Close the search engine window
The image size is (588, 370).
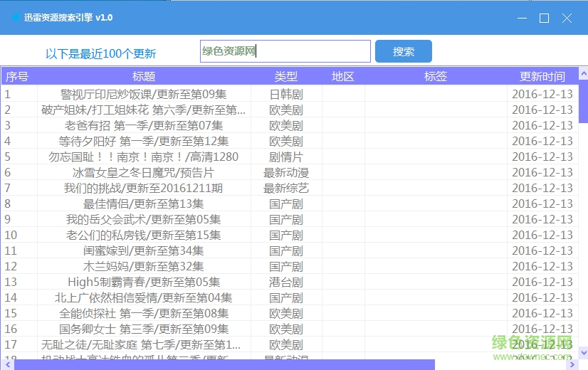tap(567, 18)
